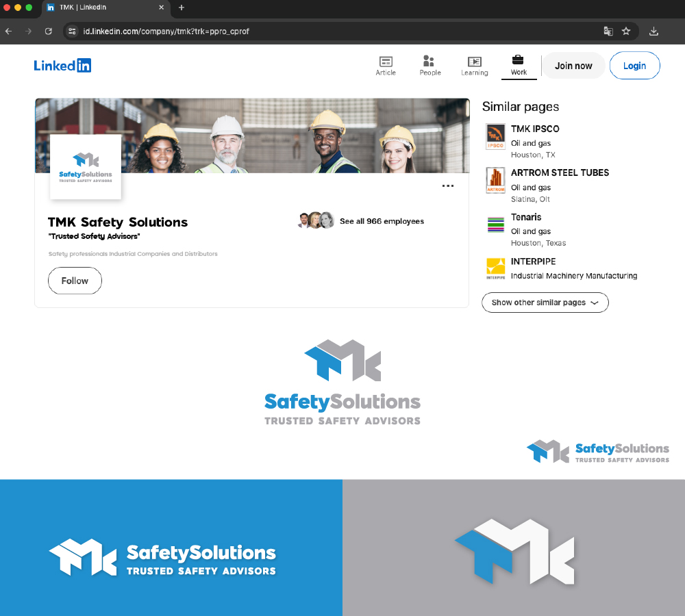Click the Similar pages heading

[521, 107]
